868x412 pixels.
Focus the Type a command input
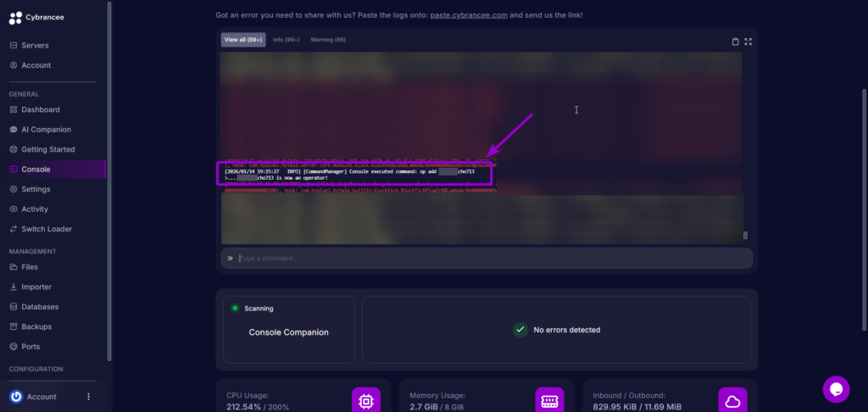point(492,258)
